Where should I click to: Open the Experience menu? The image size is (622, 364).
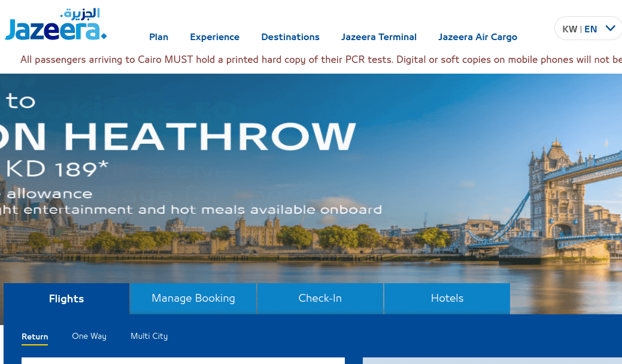(214, 37)
